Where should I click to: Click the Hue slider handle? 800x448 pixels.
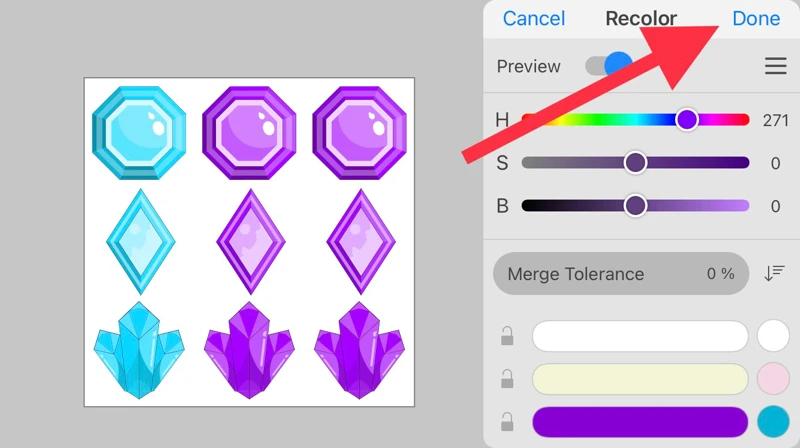tap(687, 120)
